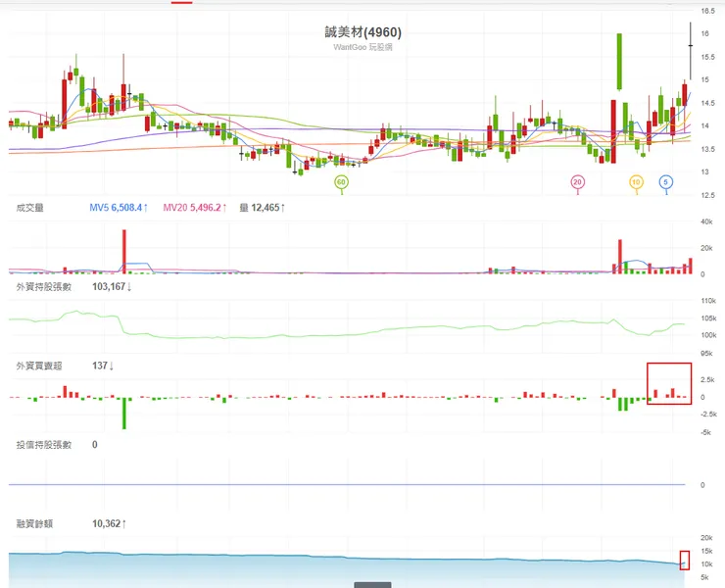Click the 10,362 margin balance value
The width and height of the screenshot is (725, 588).
pyautogui.click(x=109, y=523)
